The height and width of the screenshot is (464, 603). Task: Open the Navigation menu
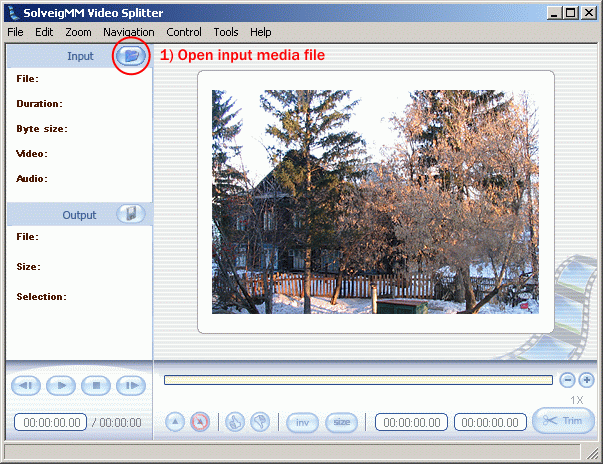pyautogui.click(x=129, y=32)
